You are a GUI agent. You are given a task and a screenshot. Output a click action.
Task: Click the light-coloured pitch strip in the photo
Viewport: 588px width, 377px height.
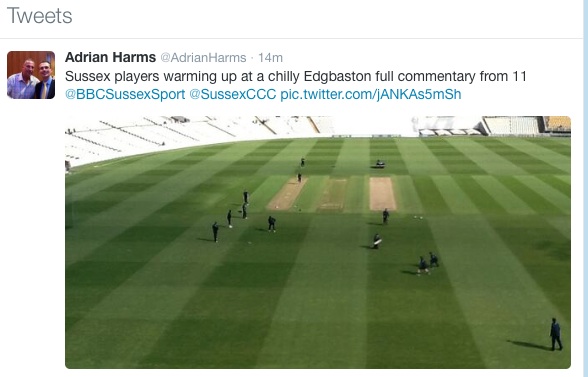click(382, 194)
